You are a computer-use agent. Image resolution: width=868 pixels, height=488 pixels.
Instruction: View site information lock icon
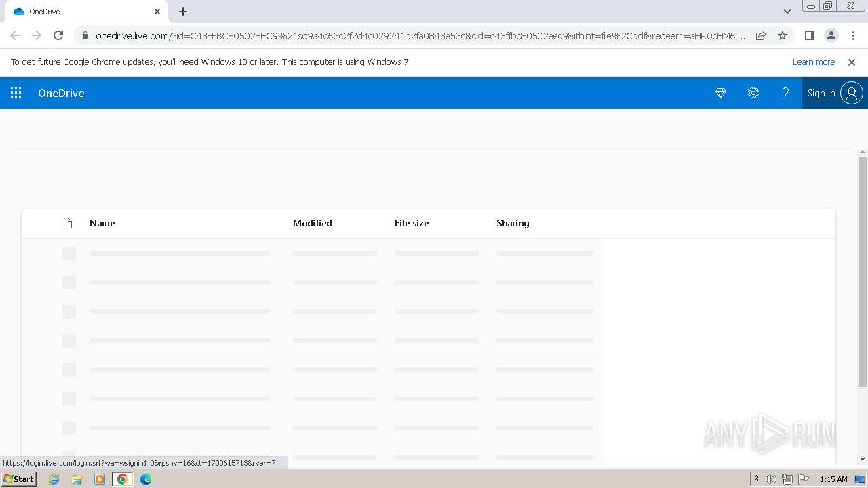pos(85,35)
